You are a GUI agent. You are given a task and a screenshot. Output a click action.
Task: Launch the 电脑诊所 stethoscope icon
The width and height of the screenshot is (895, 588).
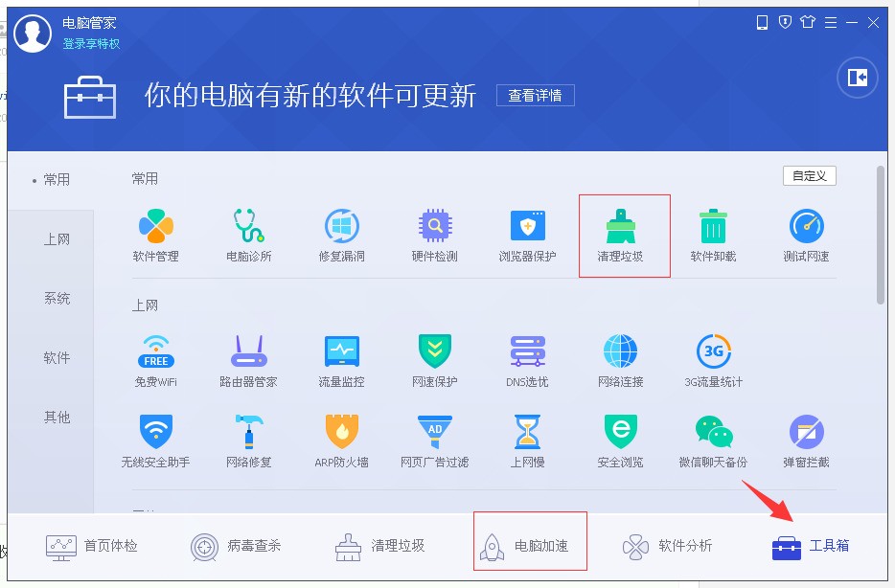tap(248, 236)
